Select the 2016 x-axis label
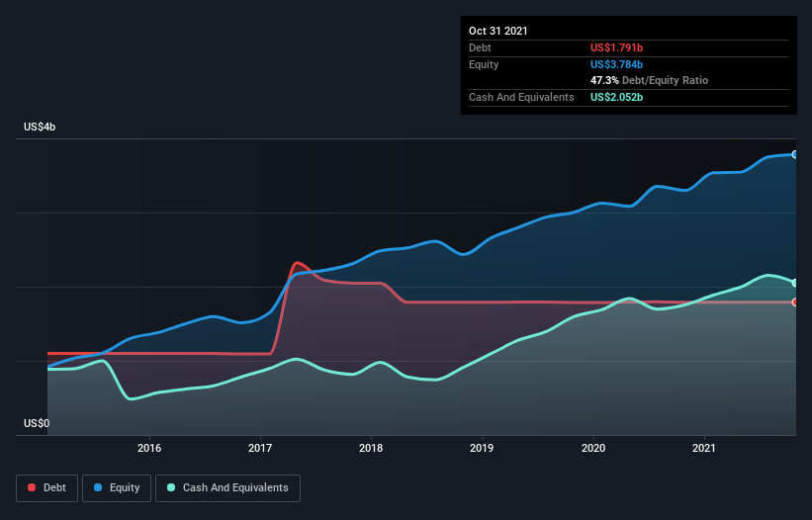 (x=149, y=448)
